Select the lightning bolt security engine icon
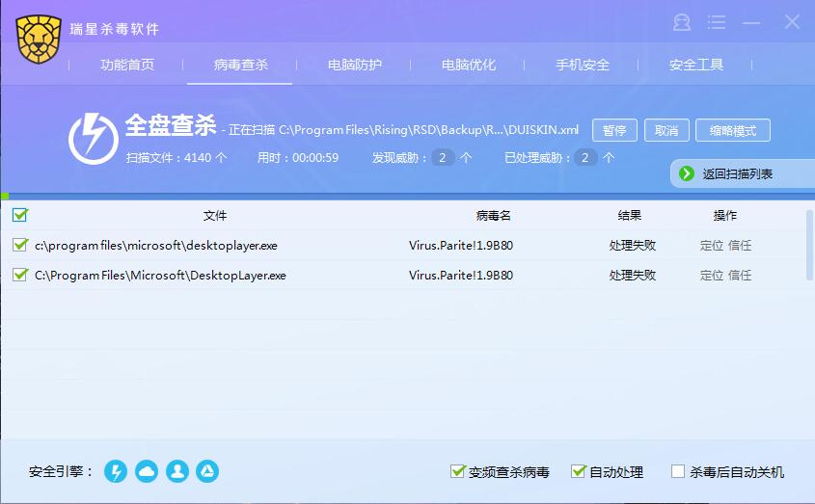 click(116, 471)
